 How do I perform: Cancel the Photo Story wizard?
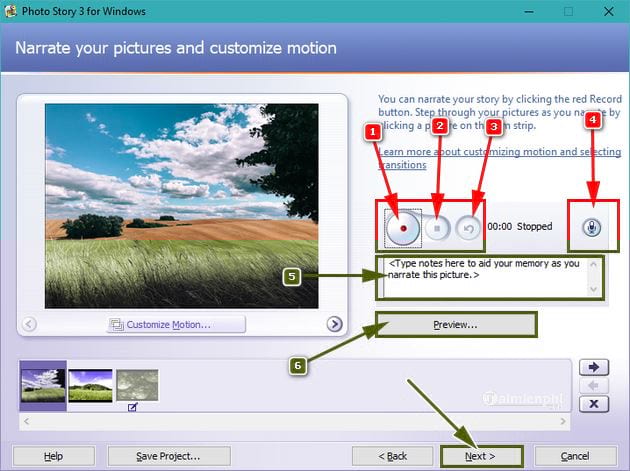coord(575,456)
